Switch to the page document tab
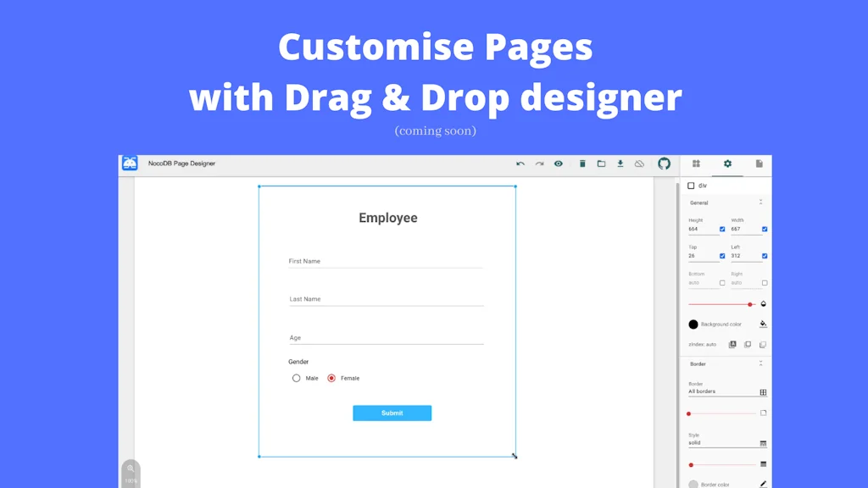The image size is (868, 488). pos(759,164)
